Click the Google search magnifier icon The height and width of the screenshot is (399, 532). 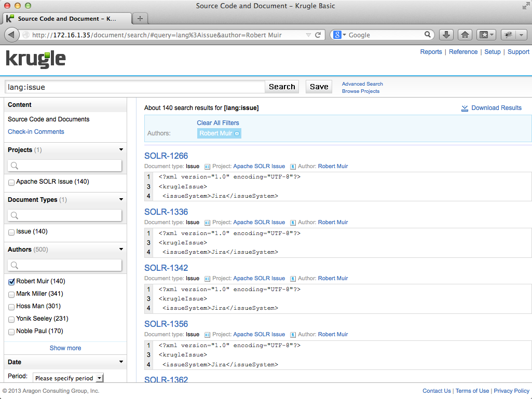coord(428,35)
